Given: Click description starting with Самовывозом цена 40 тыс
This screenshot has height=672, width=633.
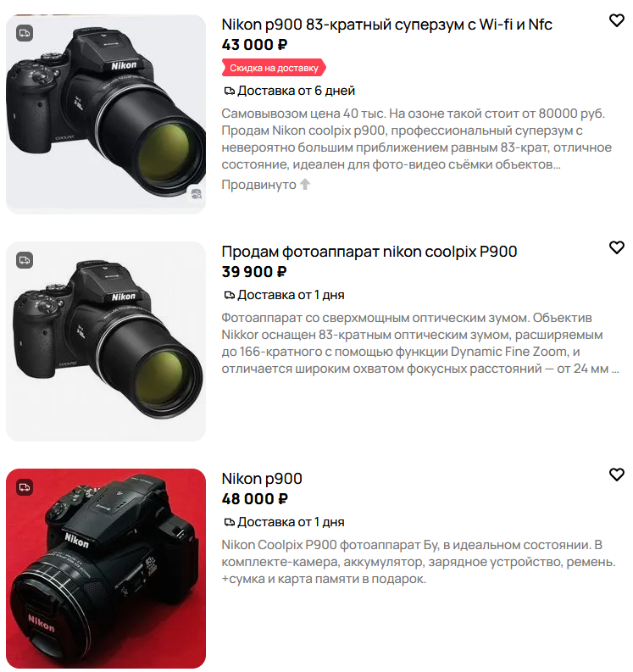Looking at the screenshot, I should pos(417,139).
